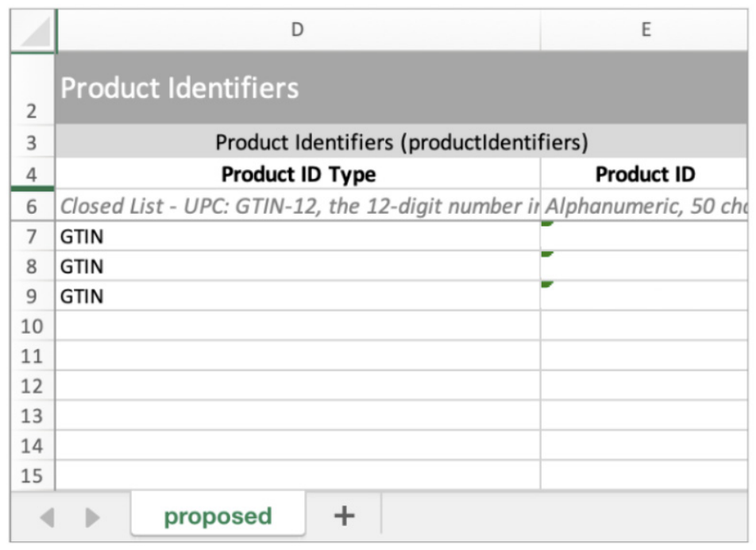Click empty cell D12
The image size is (756, 550).
pyautogui.click(x=298, y=386)
